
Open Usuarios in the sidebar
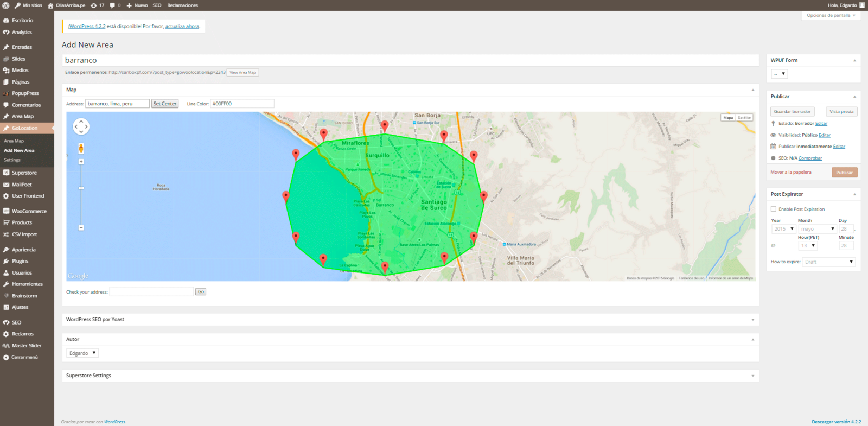click(22, 273)
